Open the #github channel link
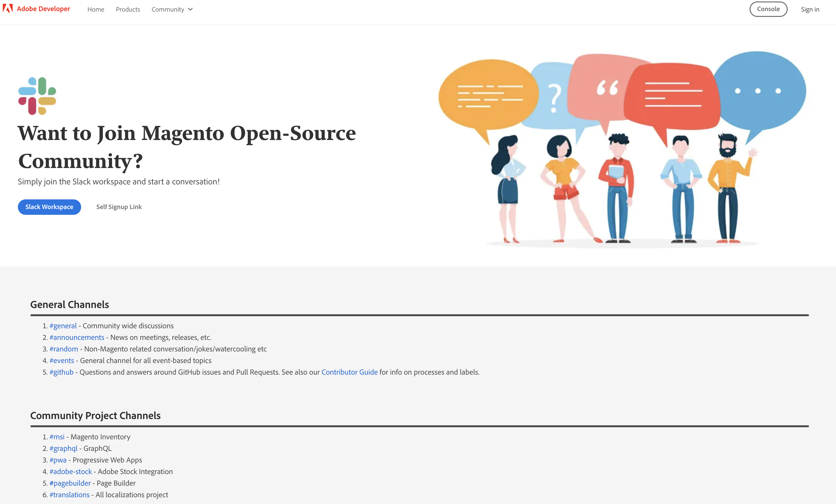The image size is (836, 504). (61, 372)
